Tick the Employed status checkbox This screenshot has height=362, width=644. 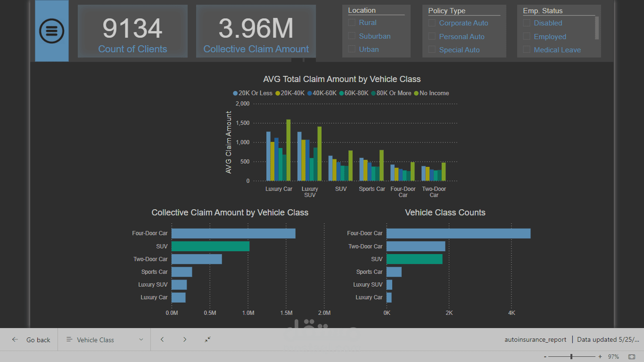(x=527, y=36)
